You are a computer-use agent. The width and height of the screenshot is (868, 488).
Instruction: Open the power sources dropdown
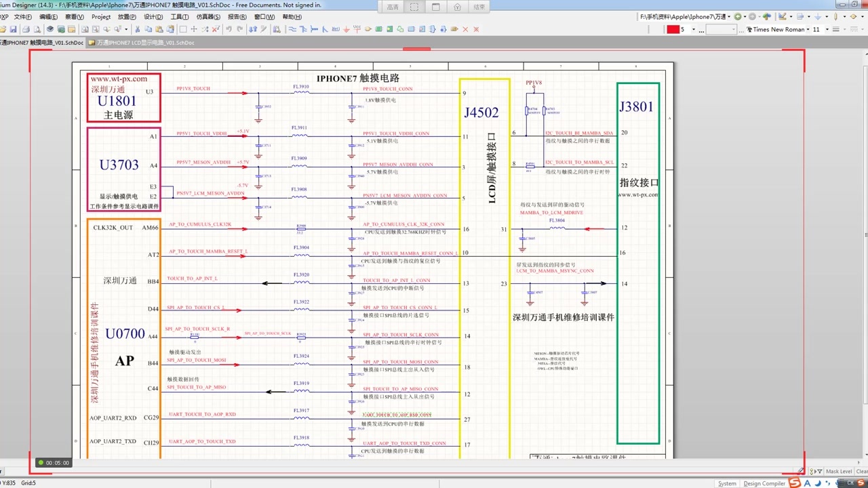tap(827, 16)
